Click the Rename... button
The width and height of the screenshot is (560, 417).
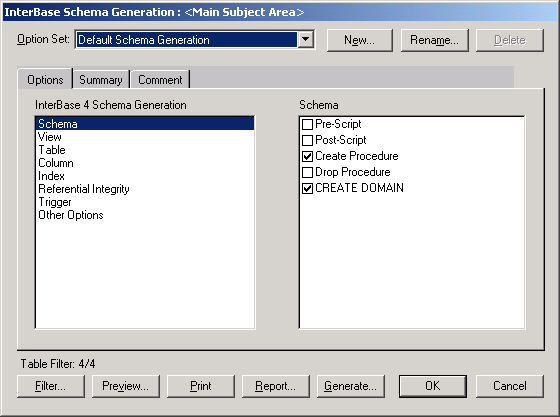(434, 40)
